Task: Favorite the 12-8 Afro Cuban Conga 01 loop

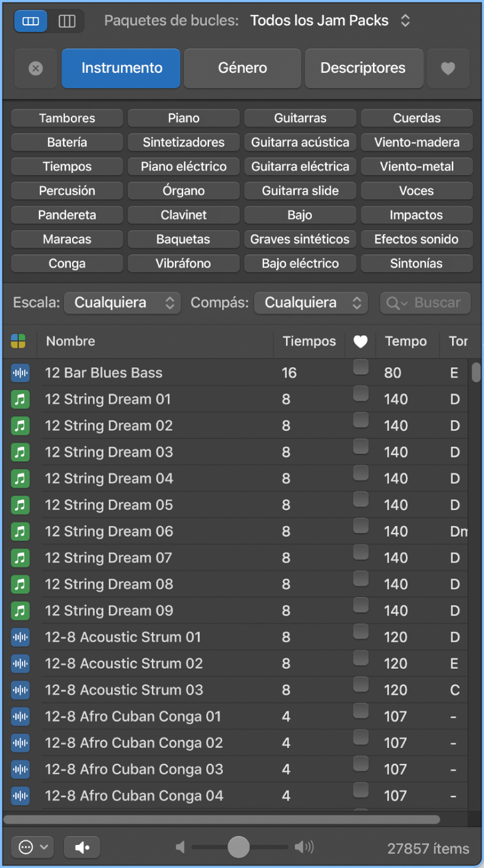Action: tap(360, 710)
